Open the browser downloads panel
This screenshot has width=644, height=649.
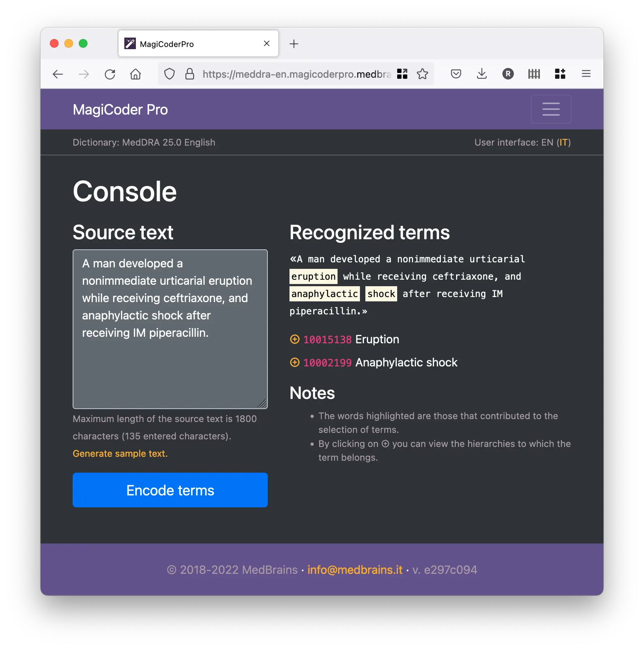pyautogui.click(x=482, y=74)
